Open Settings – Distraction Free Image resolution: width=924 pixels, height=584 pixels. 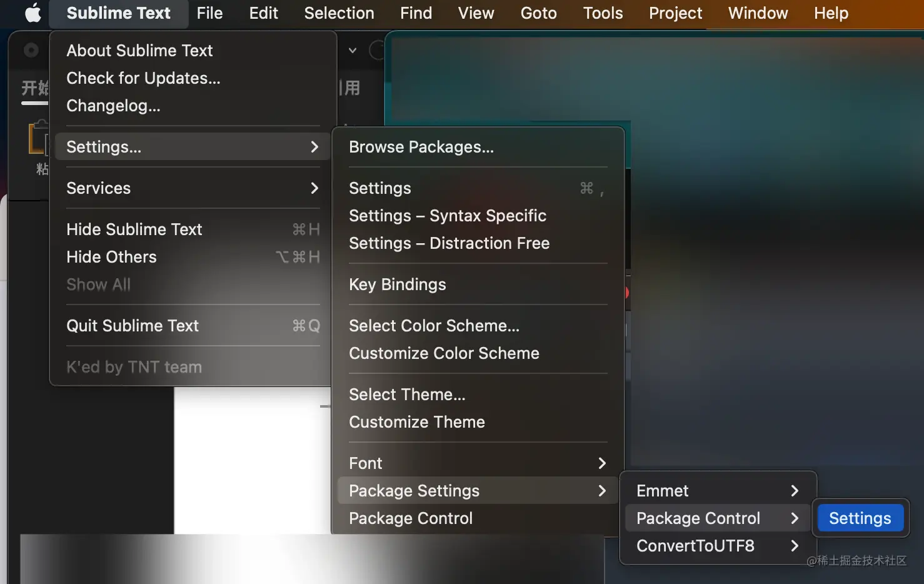point(478,243)
